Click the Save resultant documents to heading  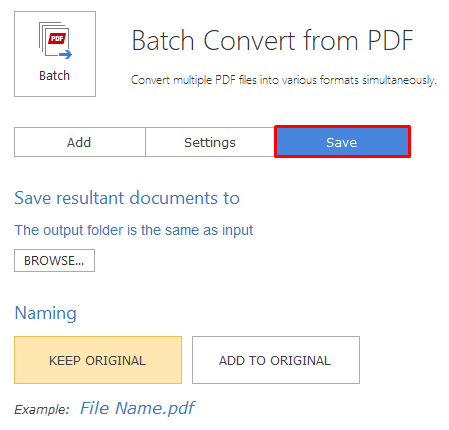127,198
